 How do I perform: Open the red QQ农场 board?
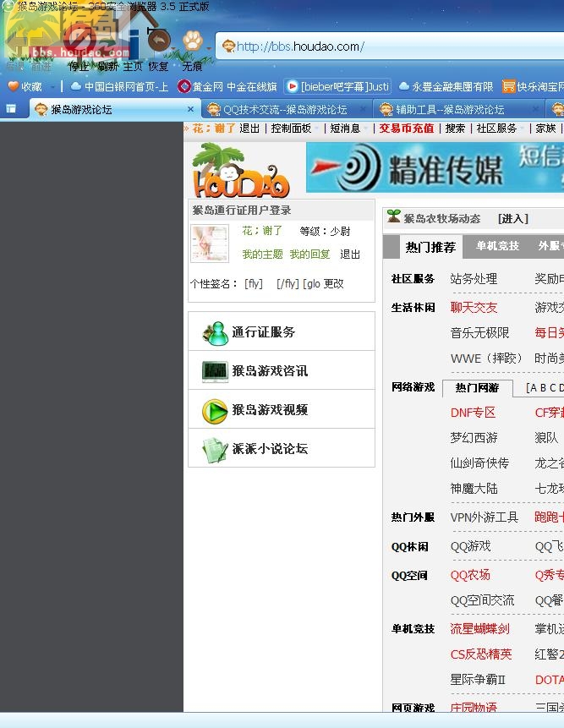tap(470, 575)
